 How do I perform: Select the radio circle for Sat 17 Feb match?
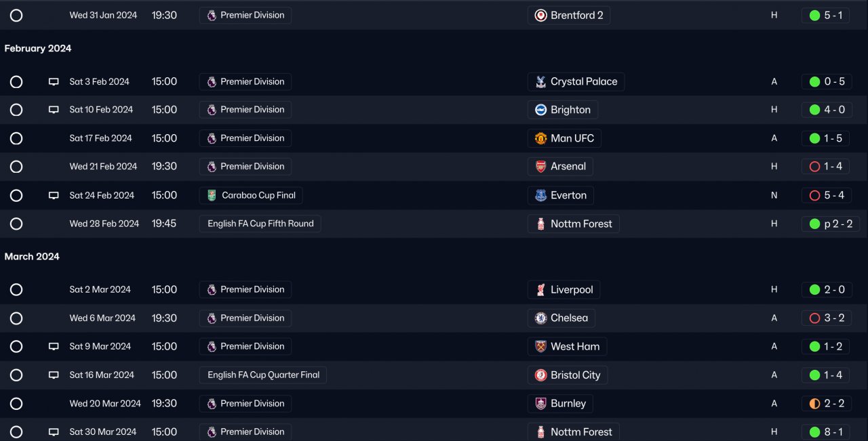[16, 138]
